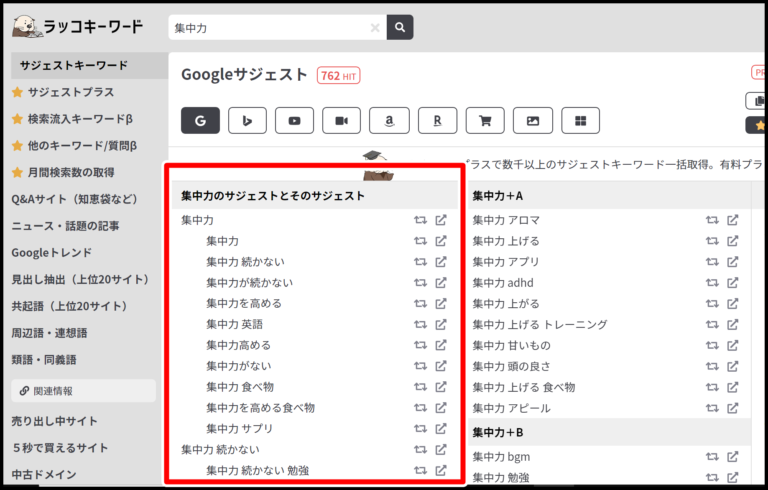Open external link for 集中力 頭の良さ
This screenshot has width=768, height=490.
pos(732,367)
